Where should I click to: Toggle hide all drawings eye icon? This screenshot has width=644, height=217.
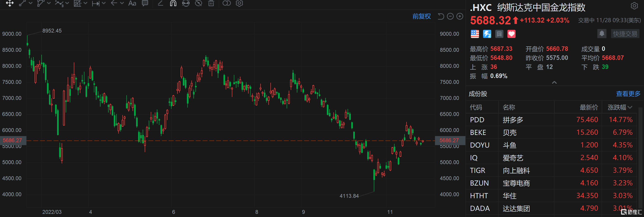point(198,3)
